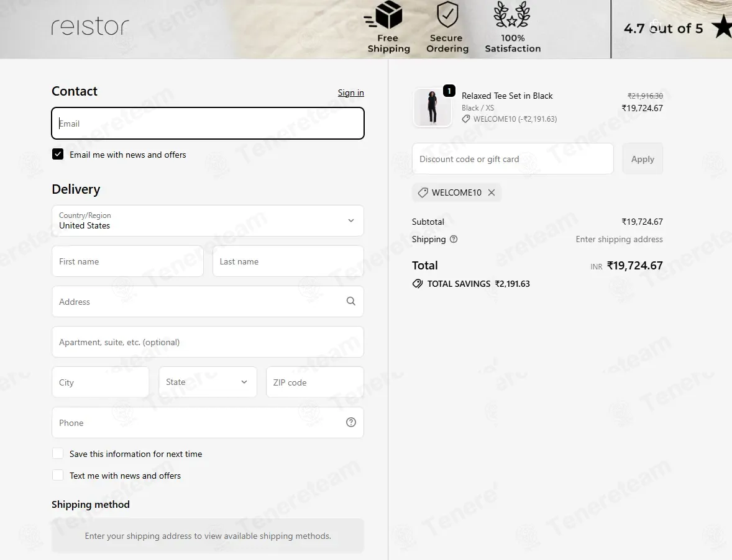Click the phone field help icon
The image size is (732, 560).
[x=351, y=422]
